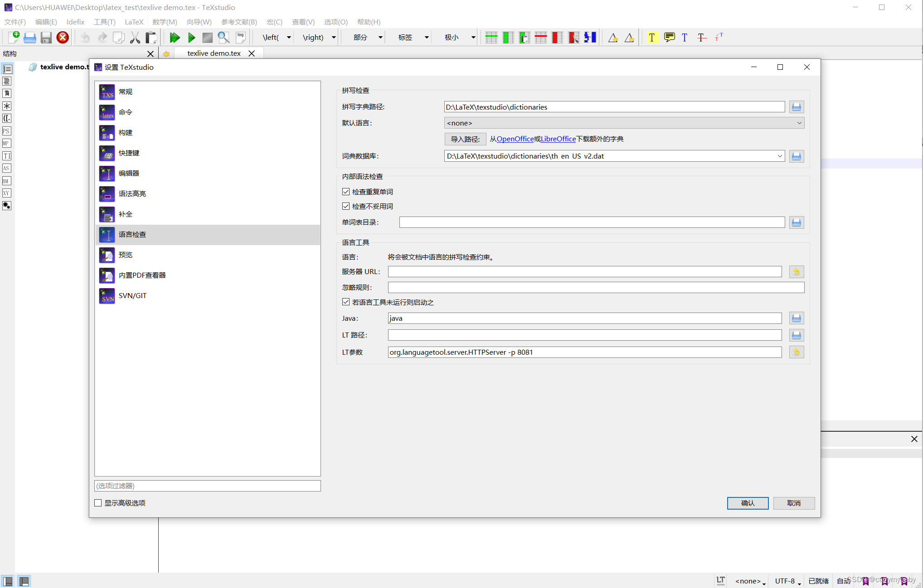Expand the 词典数据库 combo box

[780, 156]
